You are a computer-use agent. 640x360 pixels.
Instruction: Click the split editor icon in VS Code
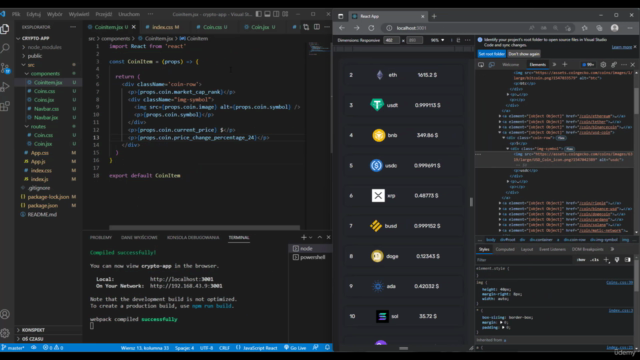[317, 27]
